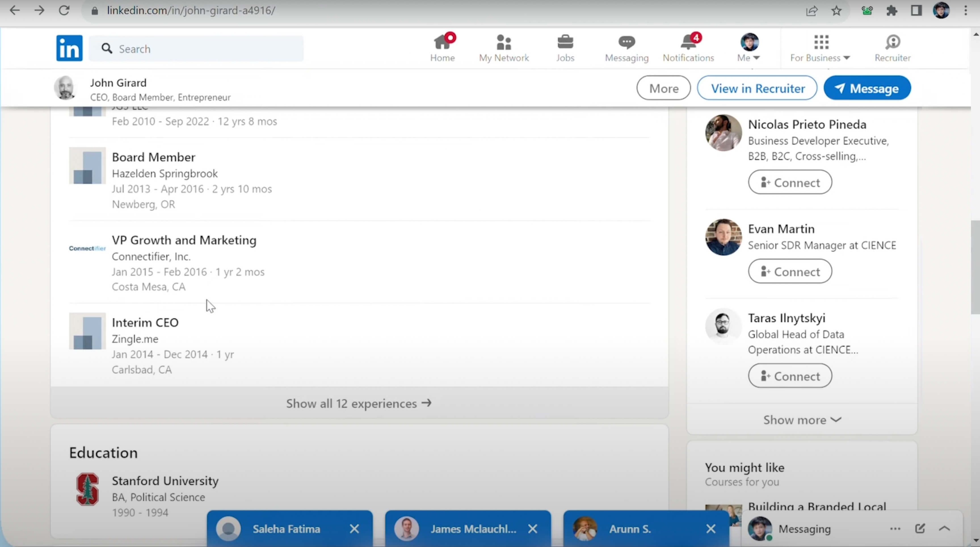Open the browser extensions puzzle icon

coord(891,11)
